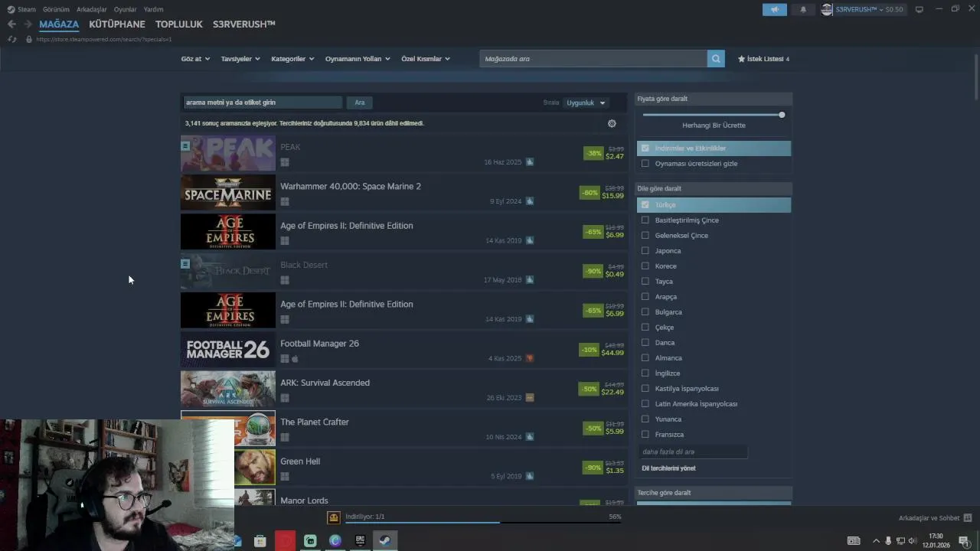
Task: Click the ARK: Survival Ascended thumbnail
Action: (227, 389)
